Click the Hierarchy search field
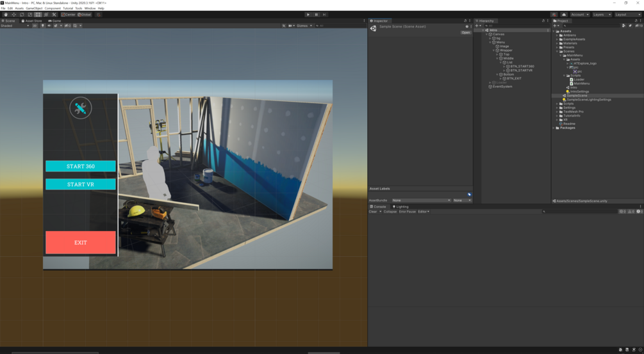644x354 pixels. coord(516,26)
